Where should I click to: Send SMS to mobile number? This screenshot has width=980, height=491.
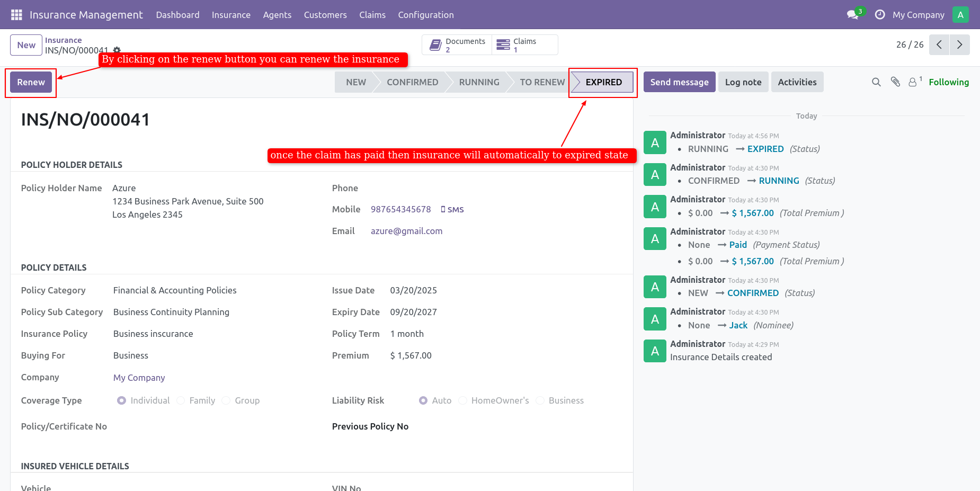tap(452, 210)
